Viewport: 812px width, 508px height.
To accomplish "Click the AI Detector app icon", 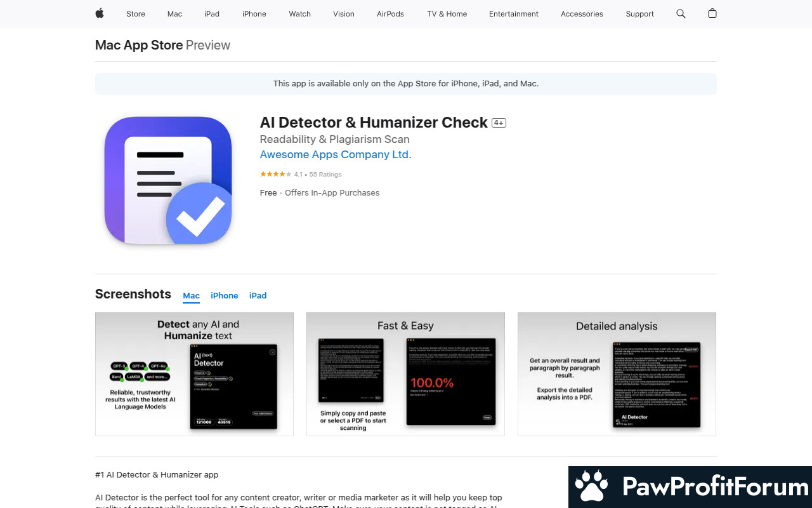I will [x=168, y=180].
